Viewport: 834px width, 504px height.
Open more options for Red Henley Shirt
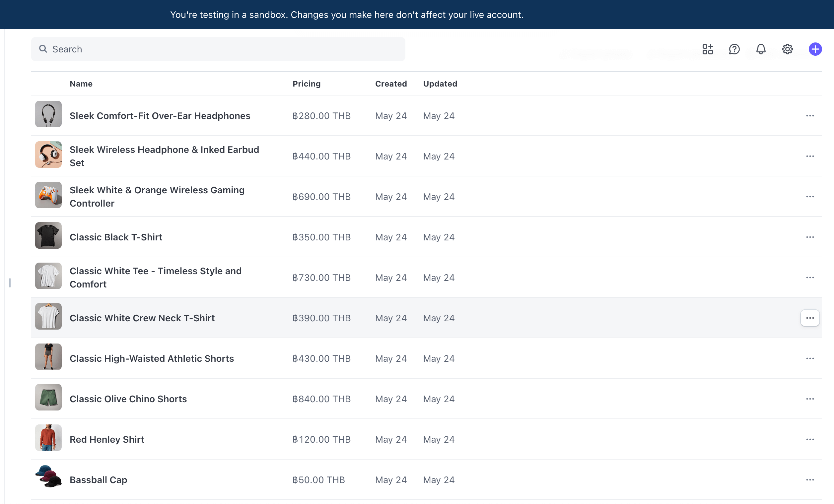tap(810, 439)
